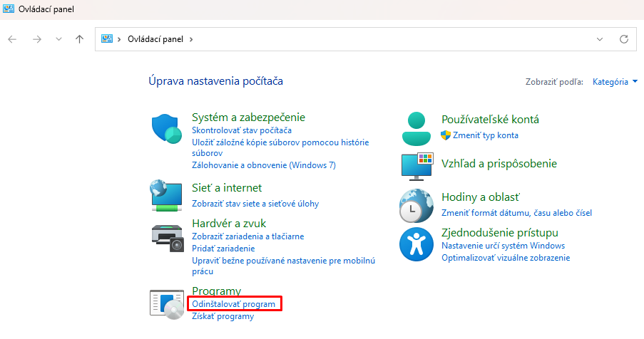
Task: Open Zmeniť typ konta link
Action: [x=486, y=135]
